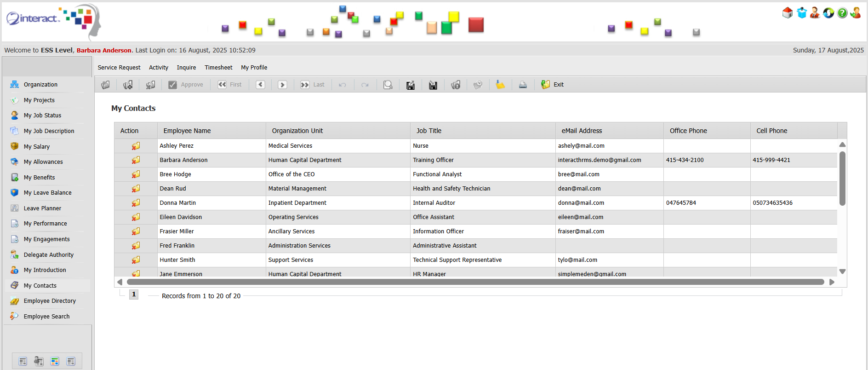The width and height of the screenshot is (868, 370).
Task: Click the second floppy disk save icon
Action: tap(433, 85)
